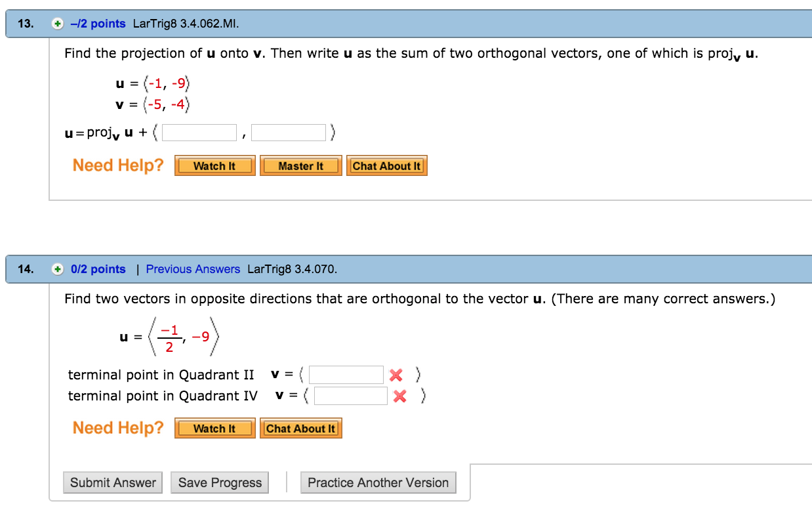Click the first component input field in question 13
Image resolution: width=812 pixels, height=516 pixels.
[199, 132]
